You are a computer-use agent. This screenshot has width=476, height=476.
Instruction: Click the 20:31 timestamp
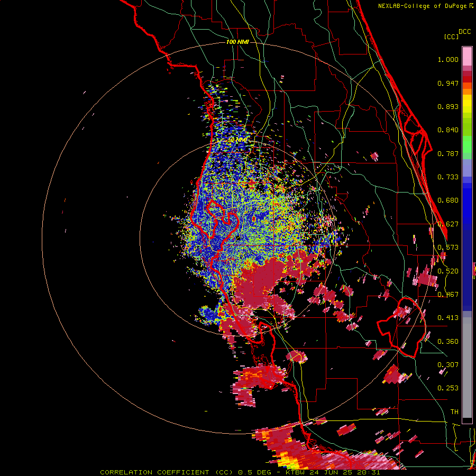pos(370,472)
